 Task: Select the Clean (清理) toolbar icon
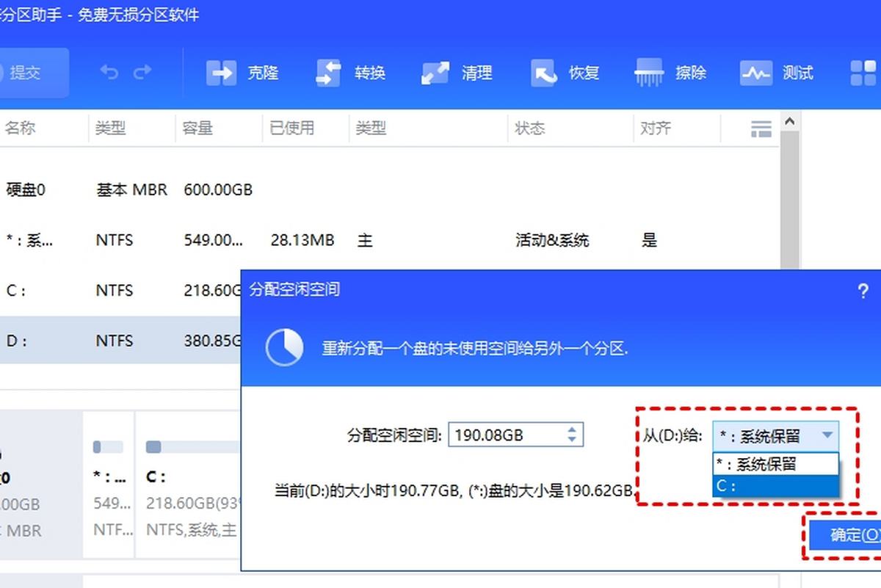435,73
